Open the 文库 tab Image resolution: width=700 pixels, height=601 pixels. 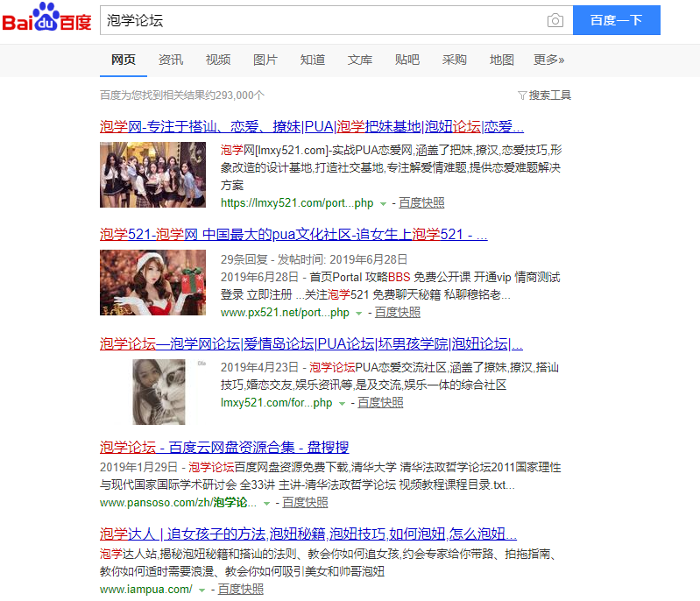pos(360,60)
